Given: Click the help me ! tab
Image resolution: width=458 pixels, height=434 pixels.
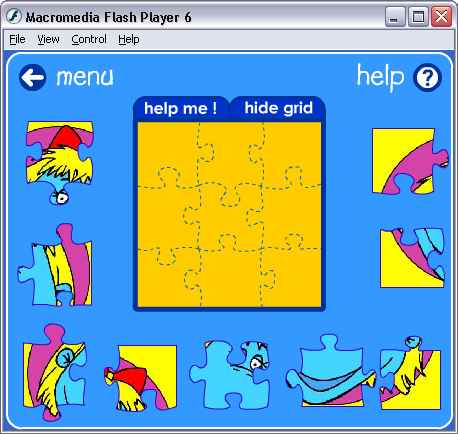Looking at the screenshot, I should pyautogui.click(x=180, y=108).
